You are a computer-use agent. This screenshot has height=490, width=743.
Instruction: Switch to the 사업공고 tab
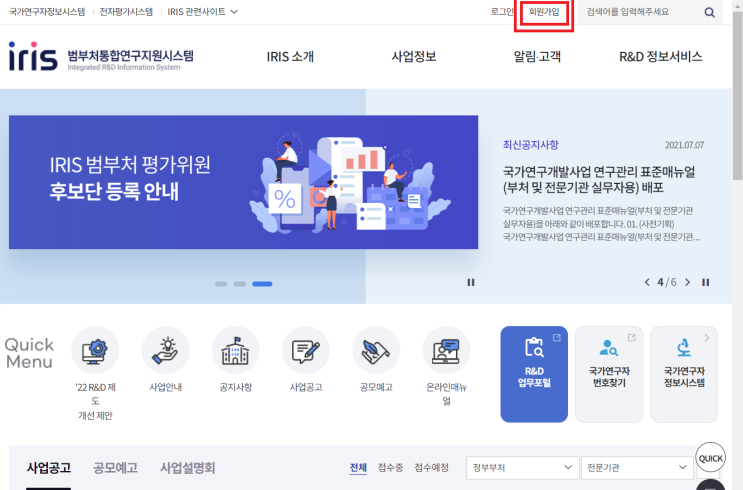tap(49, 468)
